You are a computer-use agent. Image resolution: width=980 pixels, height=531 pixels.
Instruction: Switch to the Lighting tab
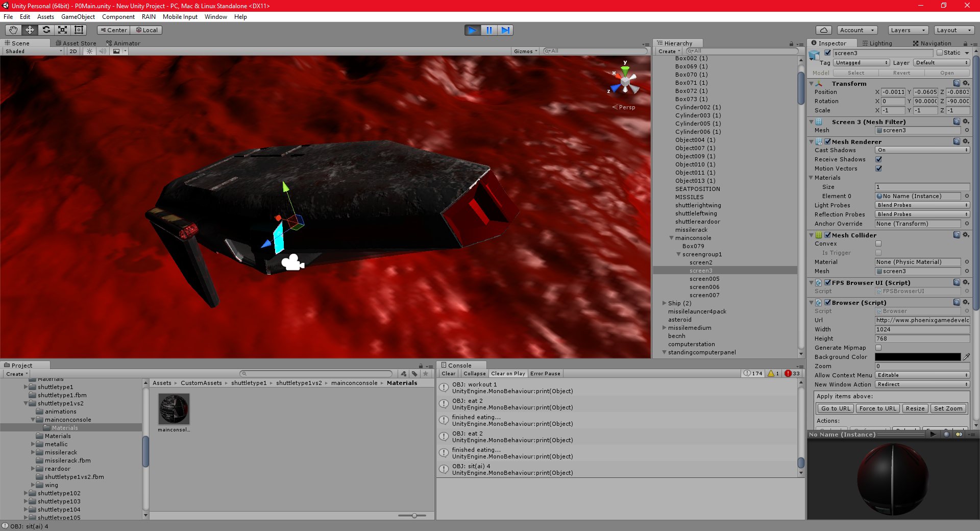click(877, 43)
